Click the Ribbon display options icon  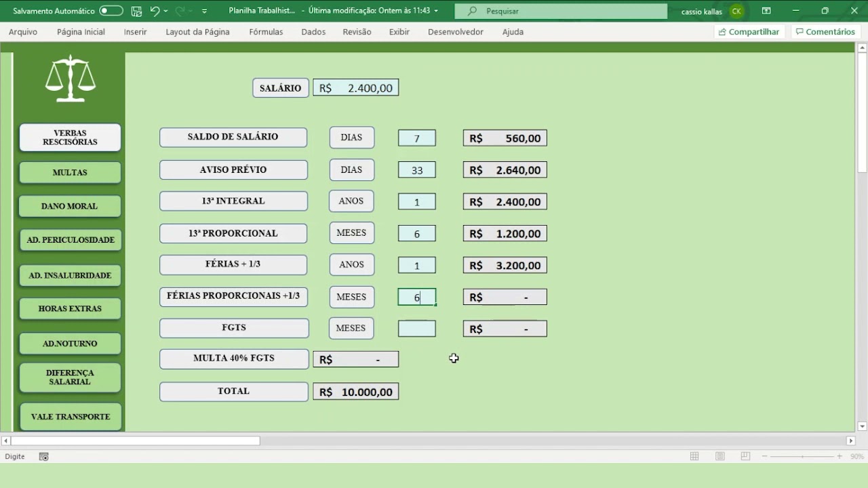766,11
